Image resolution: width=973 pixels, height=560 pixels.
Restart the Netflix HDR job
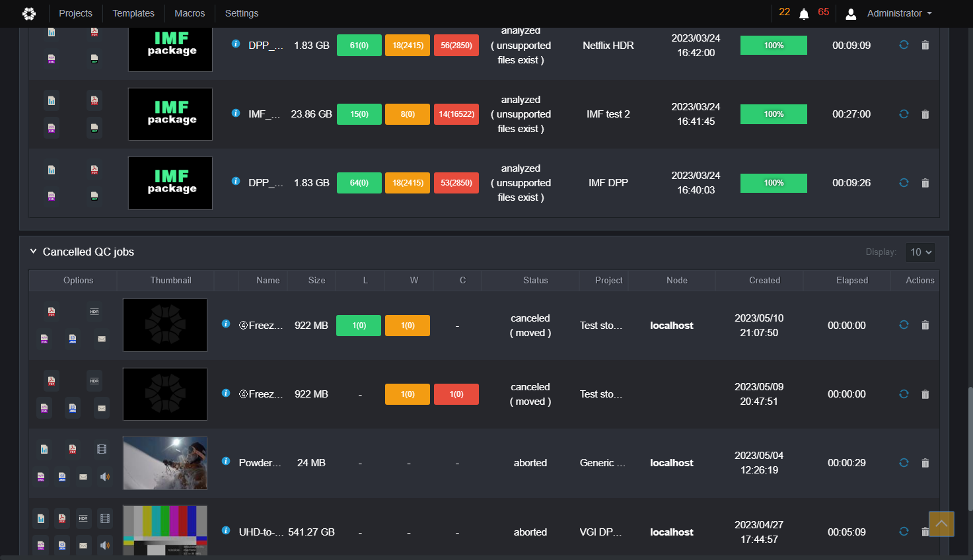904,45
